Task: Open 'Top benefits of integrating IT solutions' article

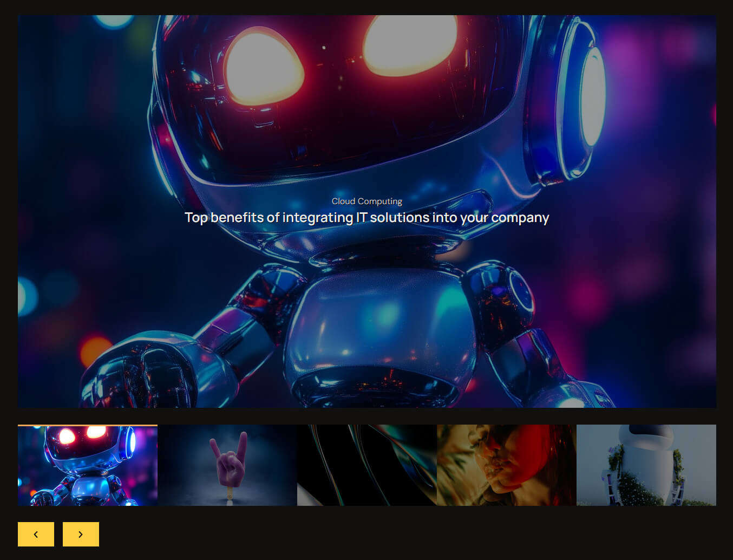Action: tap(366, 218)
